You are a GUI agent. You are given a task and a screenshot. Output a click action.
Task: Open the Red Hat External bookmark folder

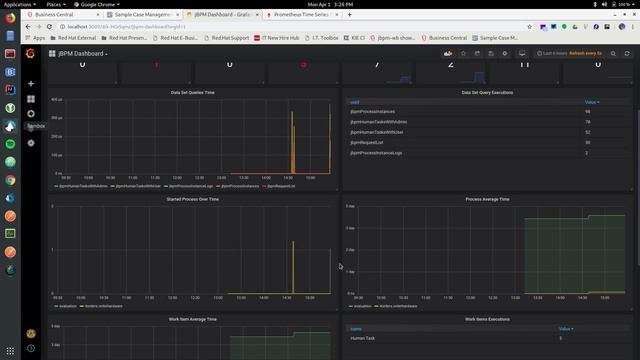click(73, 38)
